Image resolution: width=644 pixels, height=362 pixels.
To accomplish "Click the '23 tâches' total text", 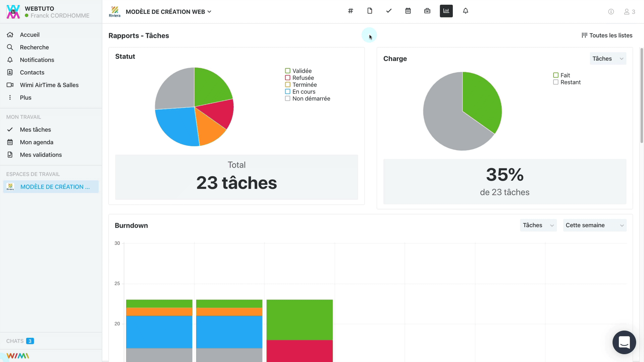I will click(236, 183).
